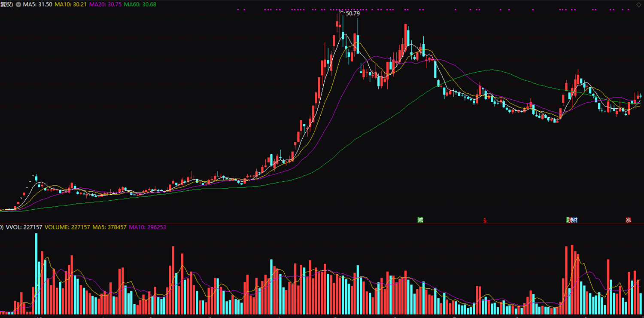Click the green 减 event marker
This screenshot has height=318, width=644.
420,220
